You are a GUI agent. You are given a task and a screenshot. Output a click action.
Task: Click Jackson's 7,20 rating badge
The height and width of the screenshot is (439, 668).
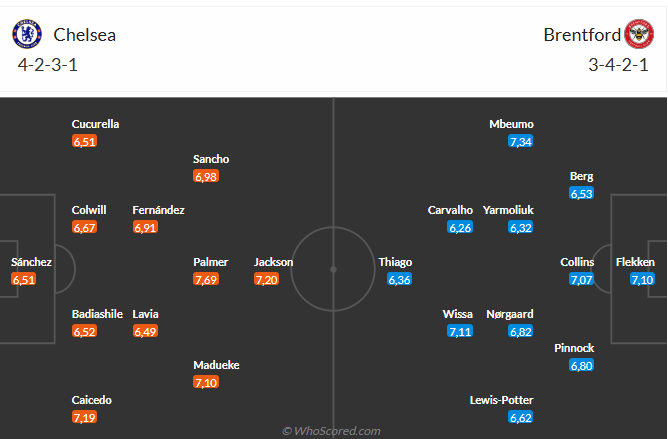[266, 280]
